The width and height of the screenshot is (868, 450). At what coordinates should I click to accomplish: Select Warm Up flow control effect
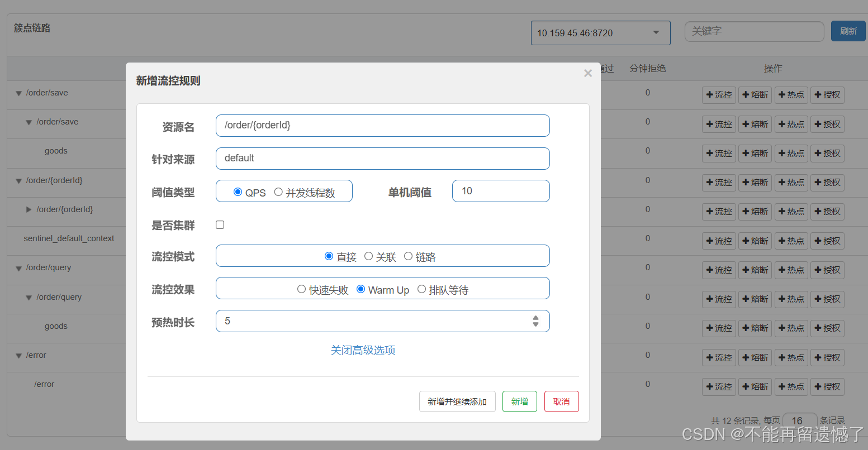point(361,289)
